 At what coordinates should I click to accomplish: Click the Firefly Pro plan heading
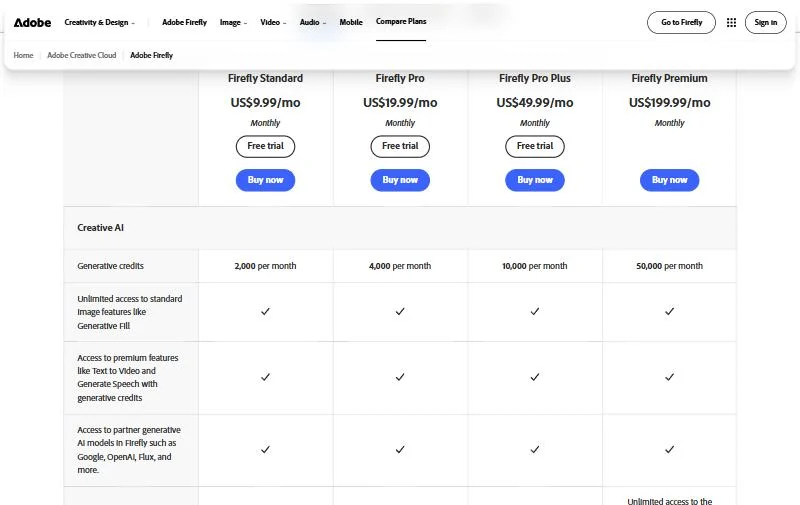click(400, 78)
